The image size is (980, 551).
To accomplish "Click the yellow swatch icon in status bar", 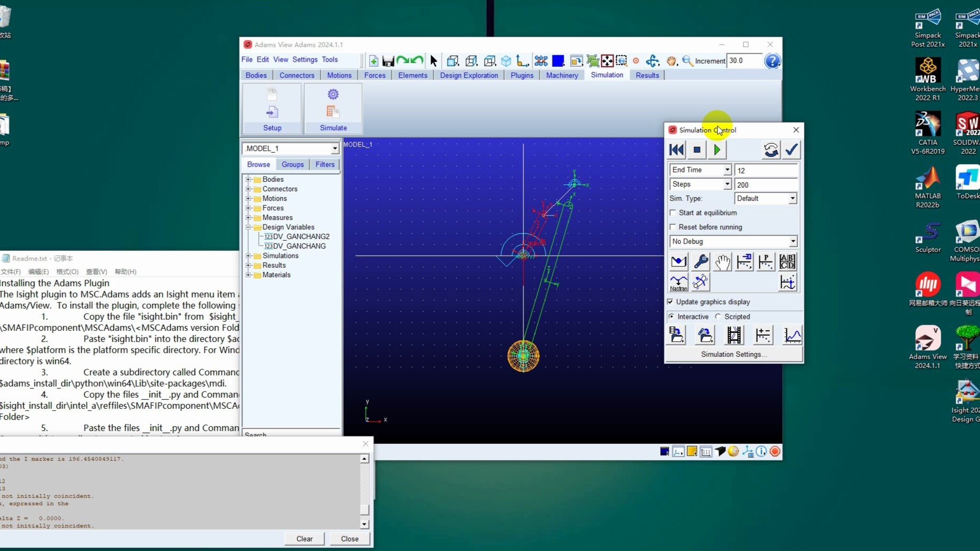I will pos(692,451).
